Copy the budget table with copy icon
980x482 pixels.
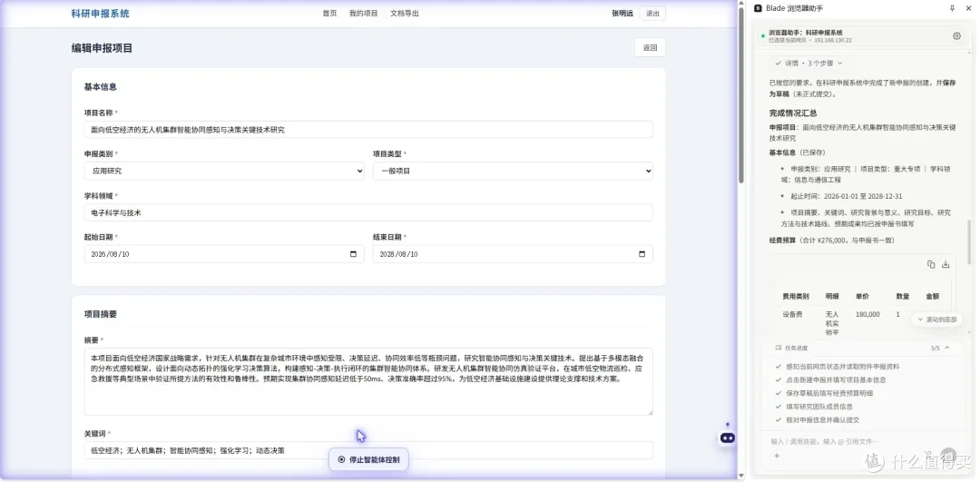(931, 264)
